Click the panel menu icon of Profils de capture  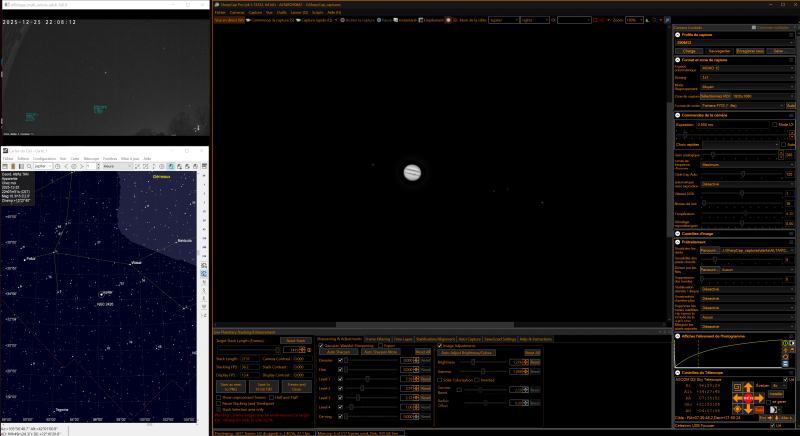(791, 35)
